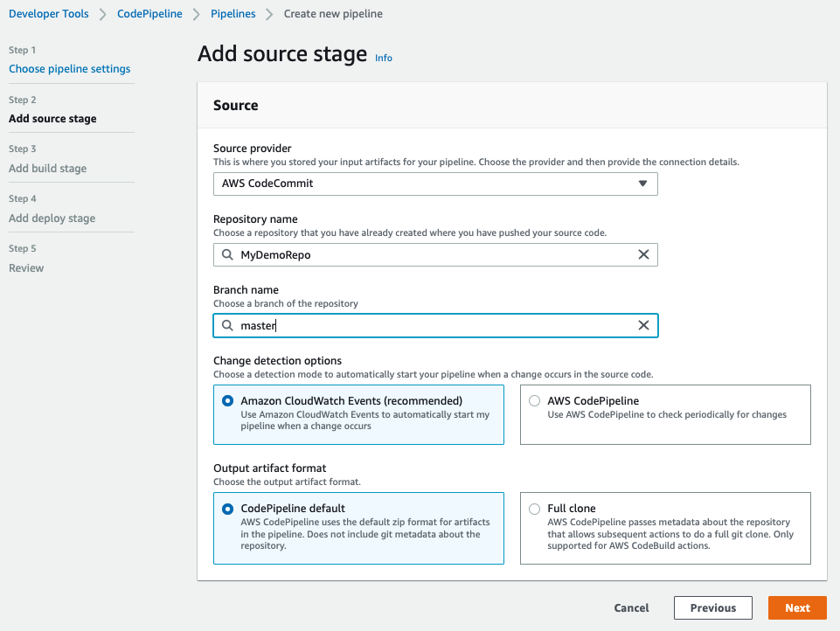Go back to Choose pipeline settings step
Screen dimensions: 840x631
click(x=70, y=69)
